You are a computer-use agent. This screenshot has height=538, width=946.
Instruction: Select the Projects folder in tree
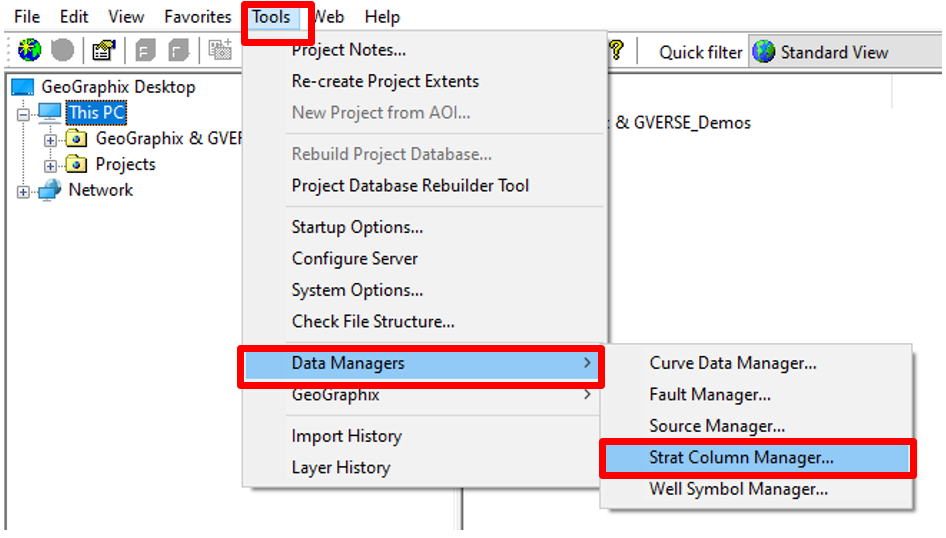pyautogui.click(x=125, y=164)
